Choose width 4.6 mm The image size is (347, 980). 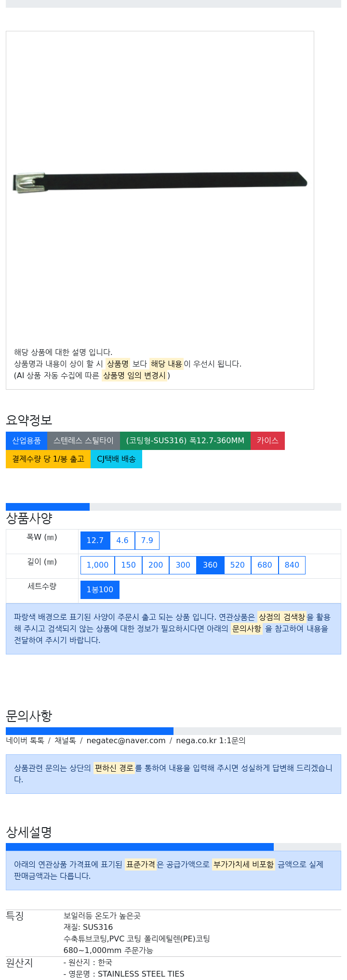coord(122,541)
